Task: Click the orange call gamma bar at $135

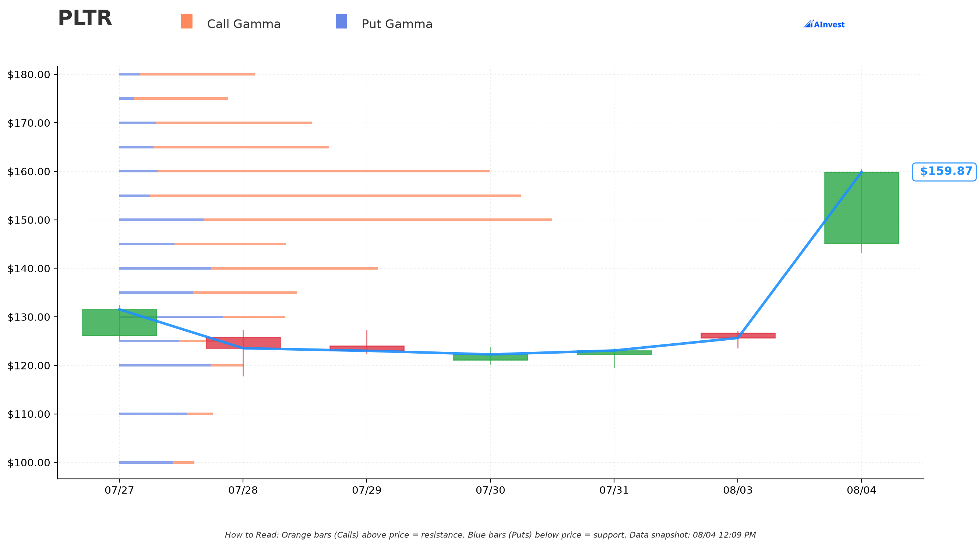Action: coord(245,293)
